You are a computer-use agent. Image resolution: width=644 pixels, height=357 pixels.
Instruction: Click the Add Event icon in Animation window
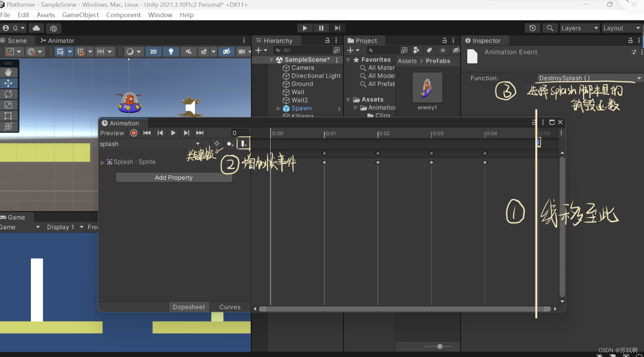[243, 144]
